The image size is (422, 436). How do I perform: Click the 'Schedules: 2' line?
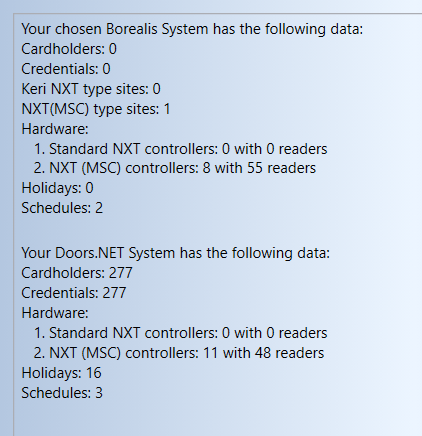(62, 208)
